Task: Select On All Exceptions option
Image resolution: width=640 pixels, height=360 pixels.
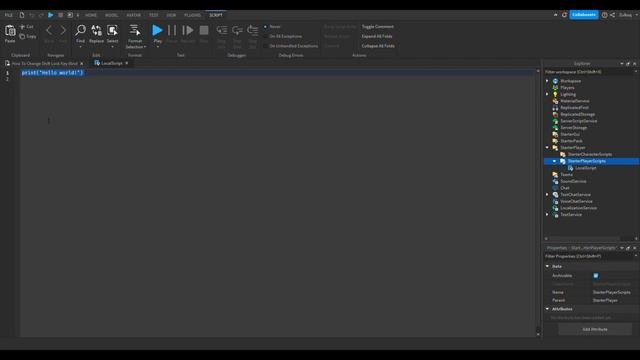Action: tap(265, 36)
